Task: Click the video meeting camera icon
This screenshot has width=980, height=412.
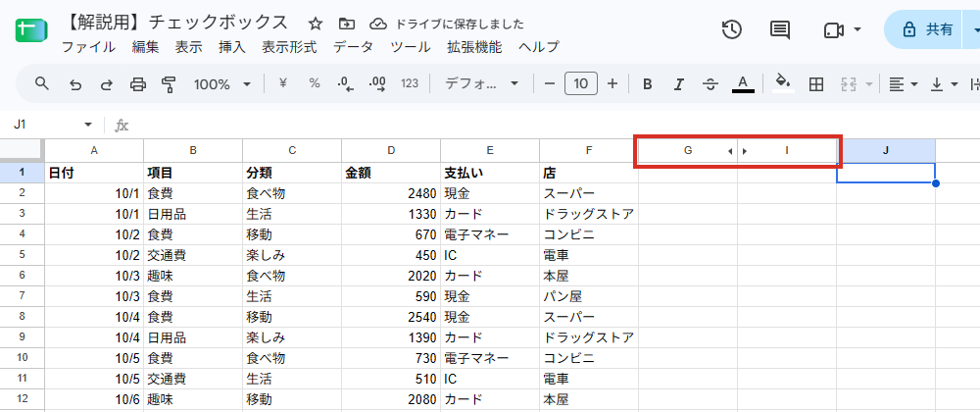Action: [834, 30]
